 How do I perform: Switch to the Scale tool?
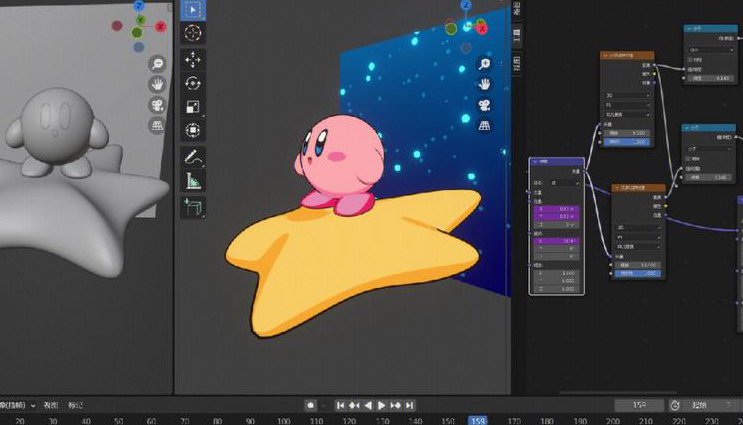(193, 107)
